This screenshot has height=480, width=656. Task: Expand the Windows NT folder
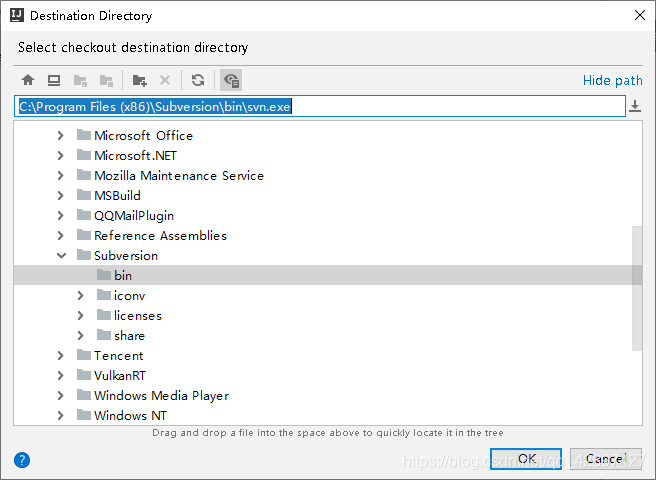(x=61, y=416)
